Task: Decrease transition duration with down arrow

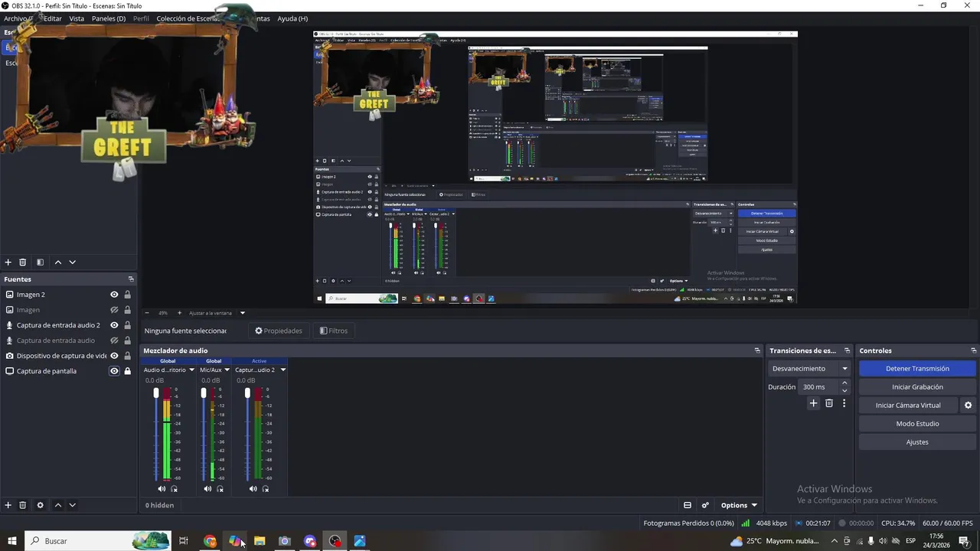Action: [x=844, y=390]
